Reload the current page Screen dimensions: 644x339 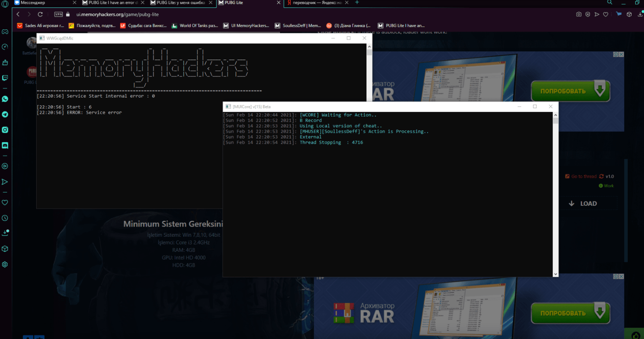[x=40, y=14]
